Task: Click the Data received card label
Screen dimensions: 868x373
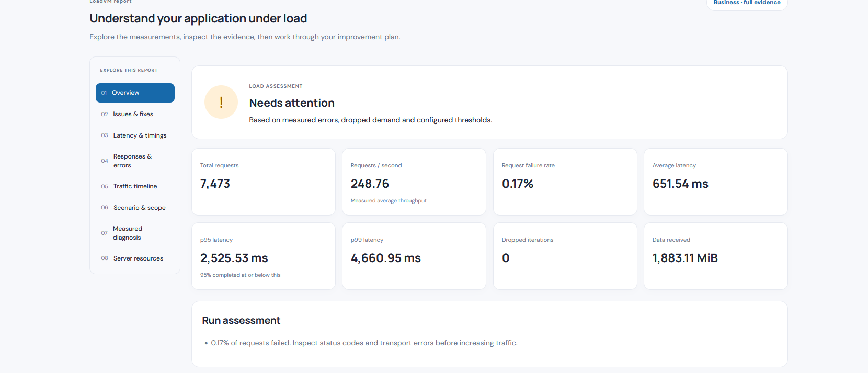Action: pyautogui.click(x=671, y=240)
